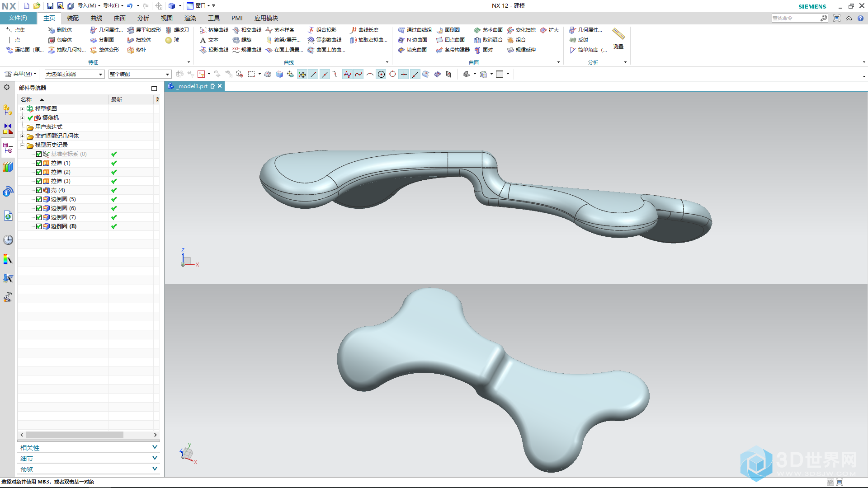Open a file with the folder icon

pyautogui.click(x=37, y=6)
